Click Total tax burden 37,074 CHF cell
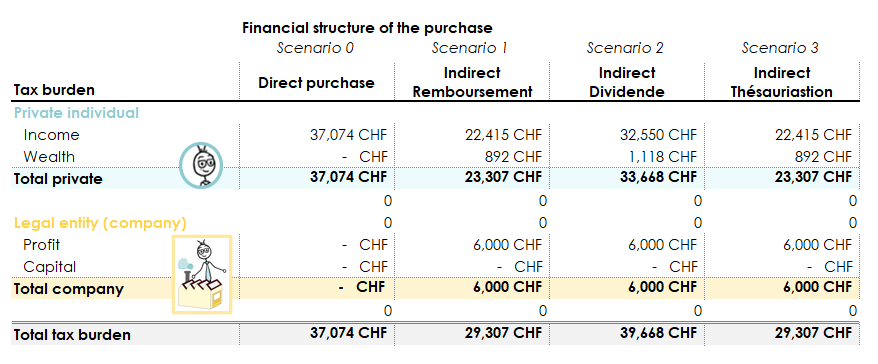 [348, 333]
